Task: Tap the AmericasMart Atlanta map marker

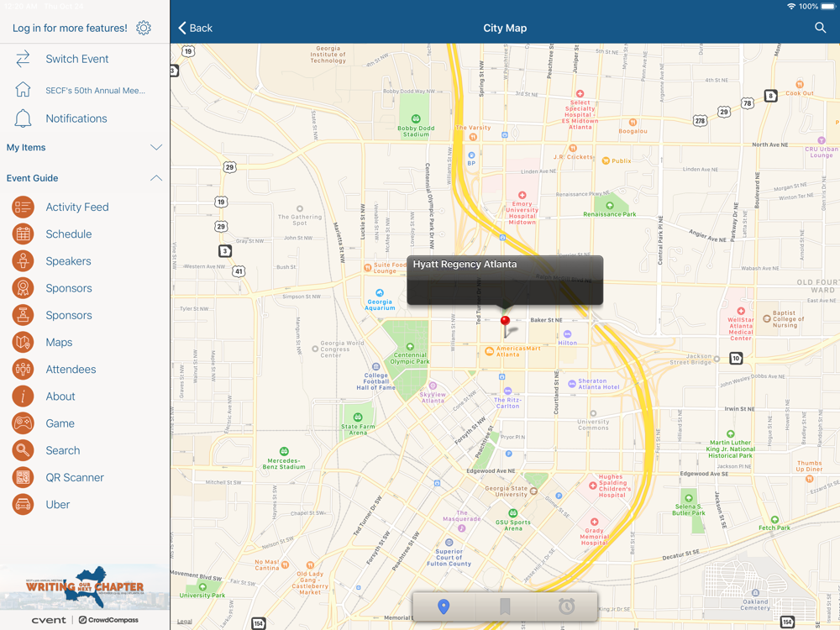Action: pos(489,351)
